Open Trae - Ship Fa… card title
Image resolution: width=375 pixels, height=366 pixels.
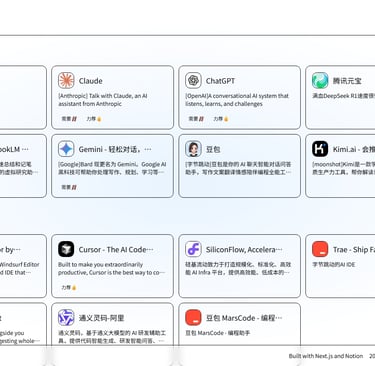(x=354, y=250)
